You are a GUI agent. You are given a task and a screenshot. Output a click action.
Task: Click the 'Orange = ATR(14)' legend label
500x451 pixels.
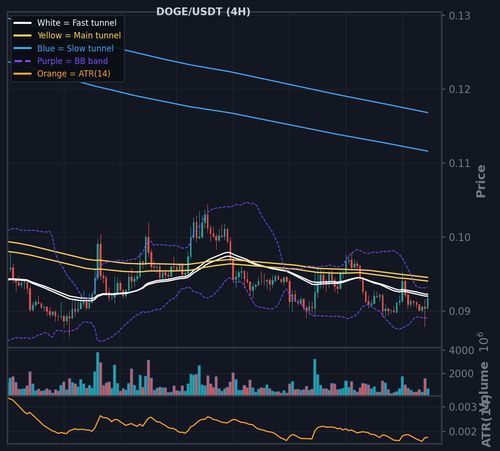[x=74, y=74]
